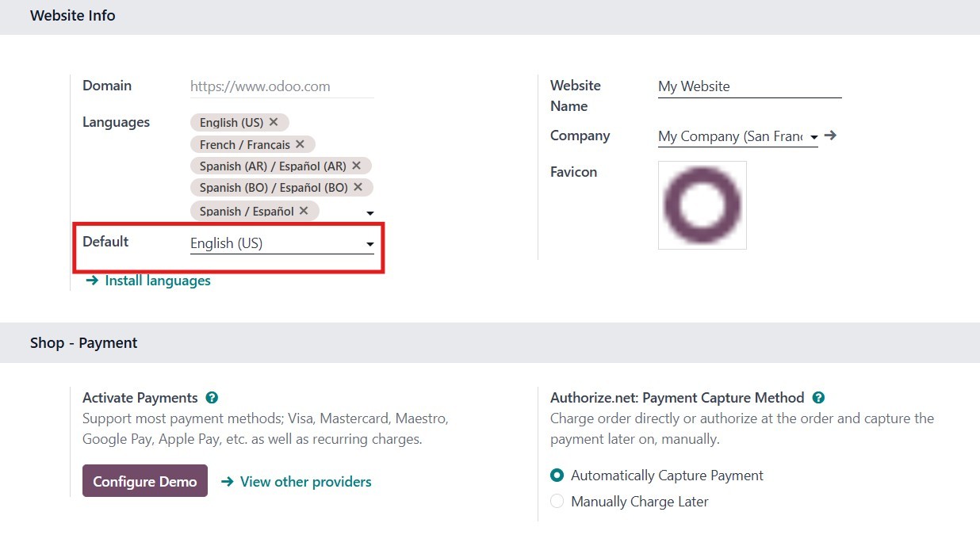Screen dimensions: 980x550
Task: Click the Configure Demo button
Action: [145, 481]
